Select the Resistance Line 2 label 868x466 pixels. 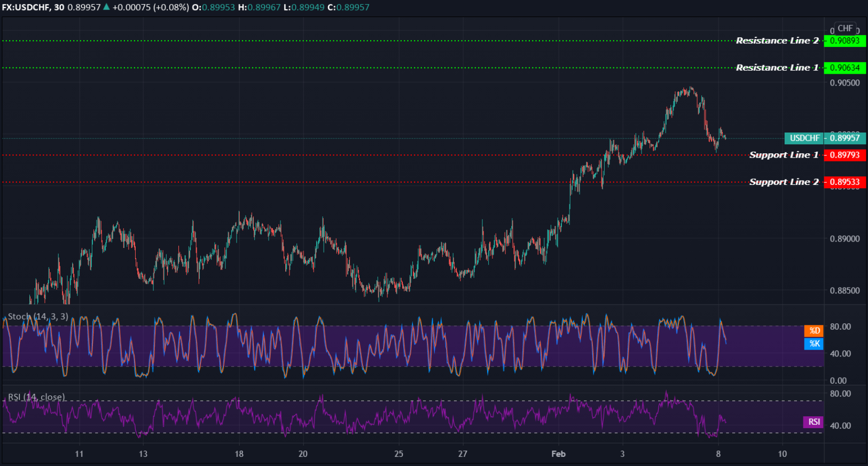point(777,41)
